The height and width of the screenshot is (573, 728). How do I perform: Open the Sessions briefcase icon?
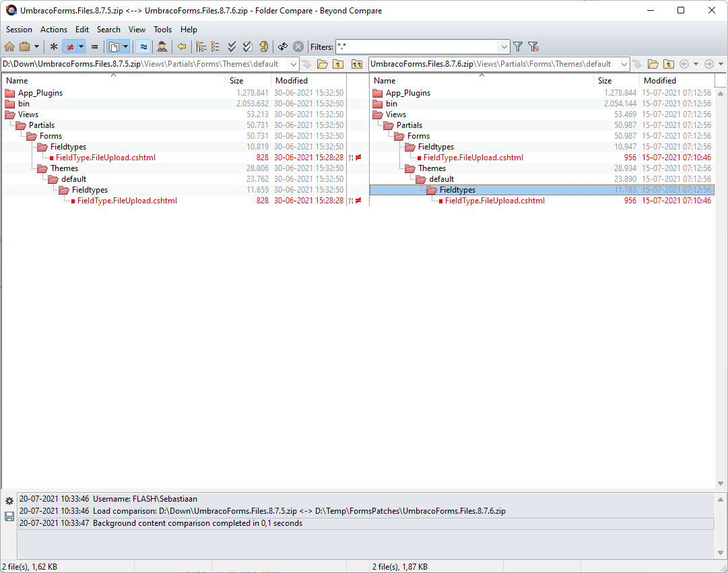click(x=25, y=46)
